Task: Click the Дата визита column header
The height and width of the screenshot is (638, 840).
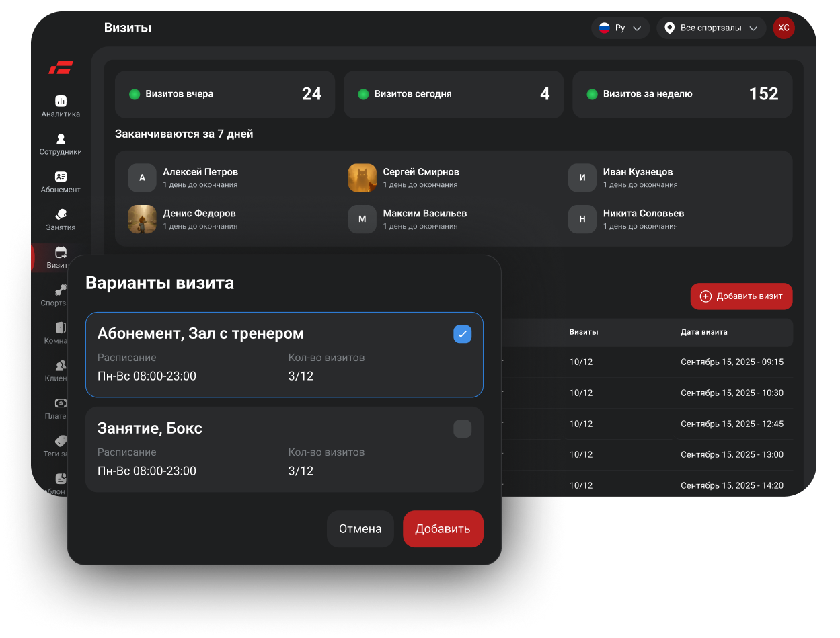Action: (703, 332)
